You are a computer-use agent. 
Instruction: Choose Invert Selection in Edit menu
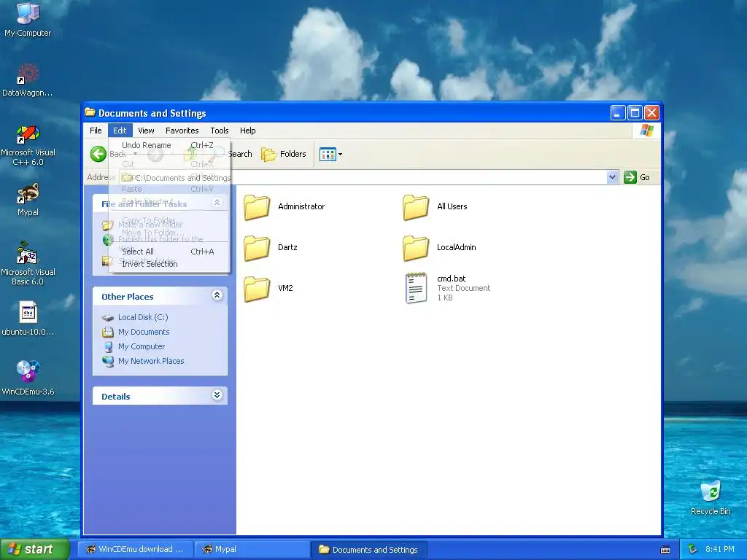click(169, 264)
